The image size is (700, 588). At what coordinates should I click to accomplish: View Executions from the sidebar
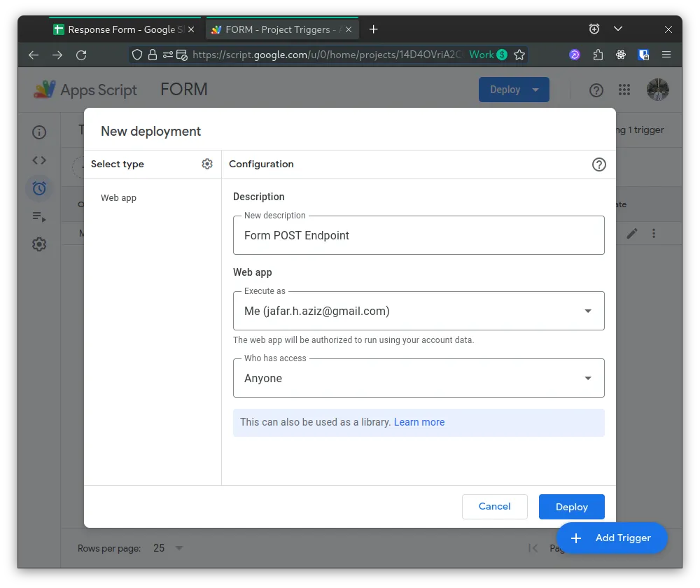39,216
